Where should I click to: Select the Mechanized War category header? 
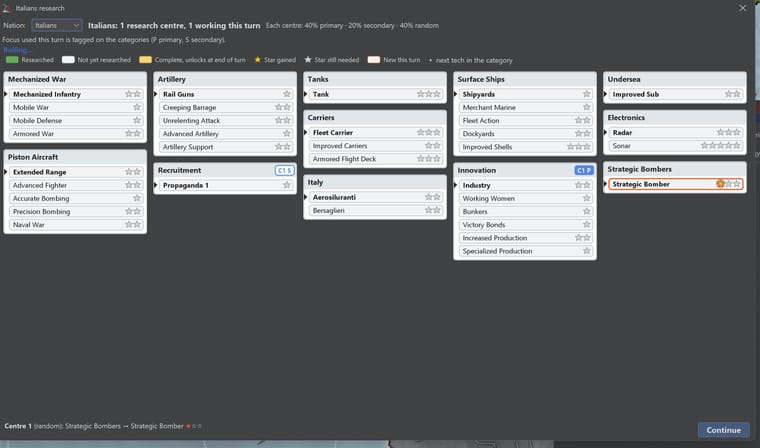pos(75,79)
